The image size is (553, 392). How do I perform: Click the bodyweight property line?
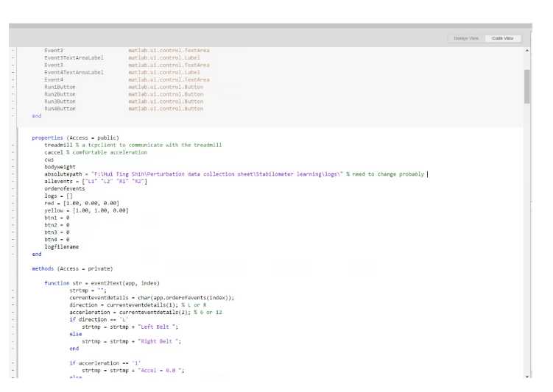click(x=60, y=167)
